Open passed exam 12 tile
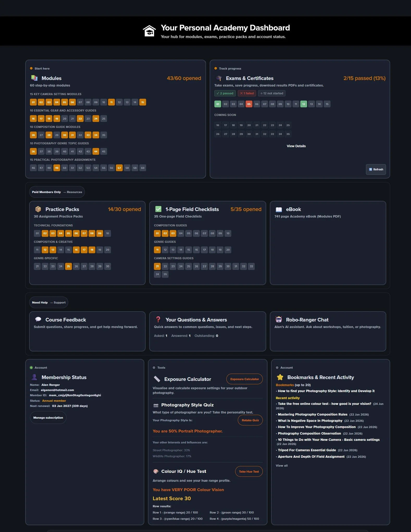This screenshot has height=532, width=411. click(x=304, y=104)
